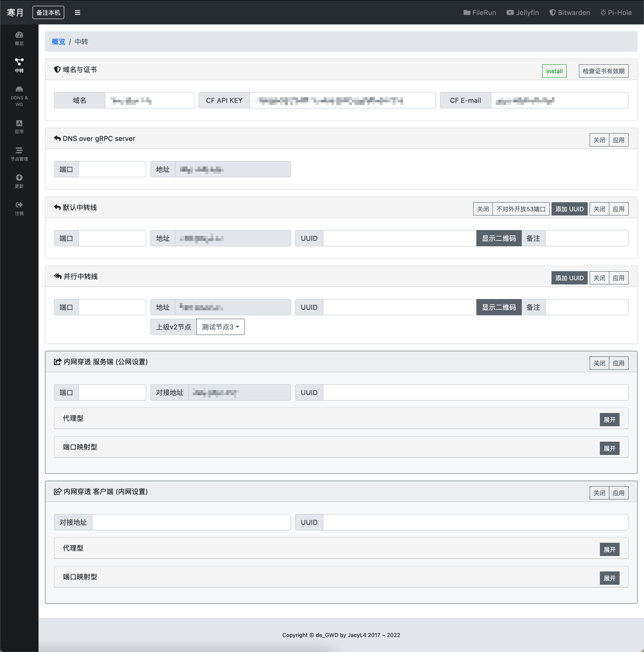Focus the 端口 field under DNS over gRPC
This screenshot has height=652, width=644.
[112, 169]
